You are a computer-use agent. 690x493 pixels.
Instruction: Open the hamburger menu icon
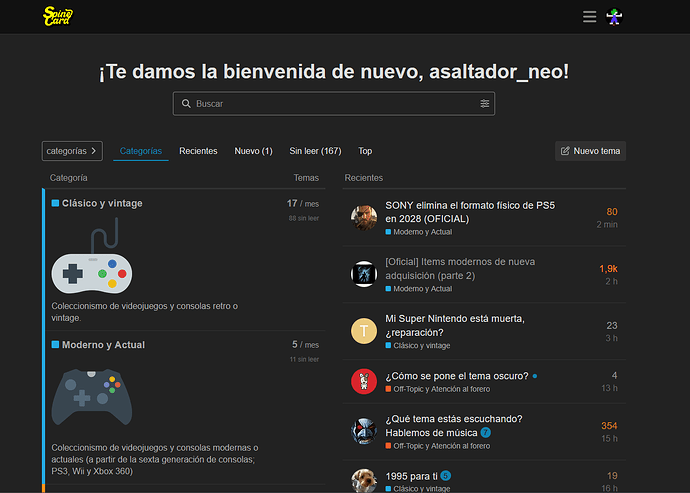(589, 17)
